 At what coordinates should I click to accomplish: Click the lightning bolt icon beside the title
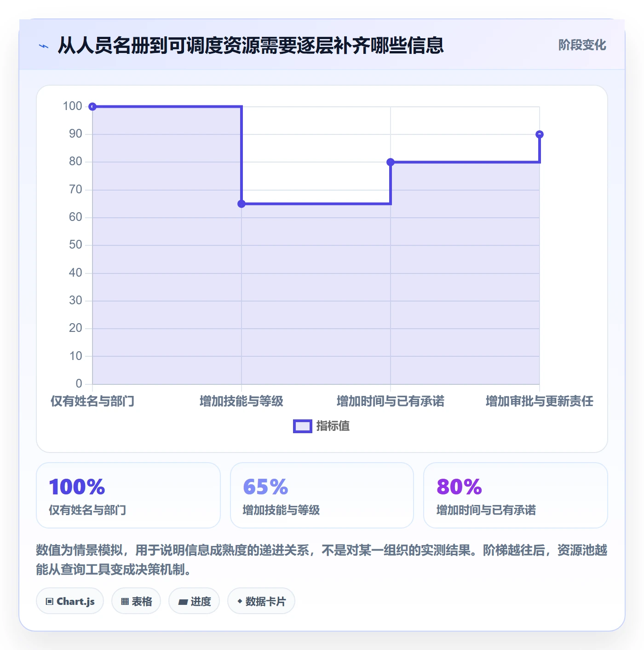click(44, 46)
